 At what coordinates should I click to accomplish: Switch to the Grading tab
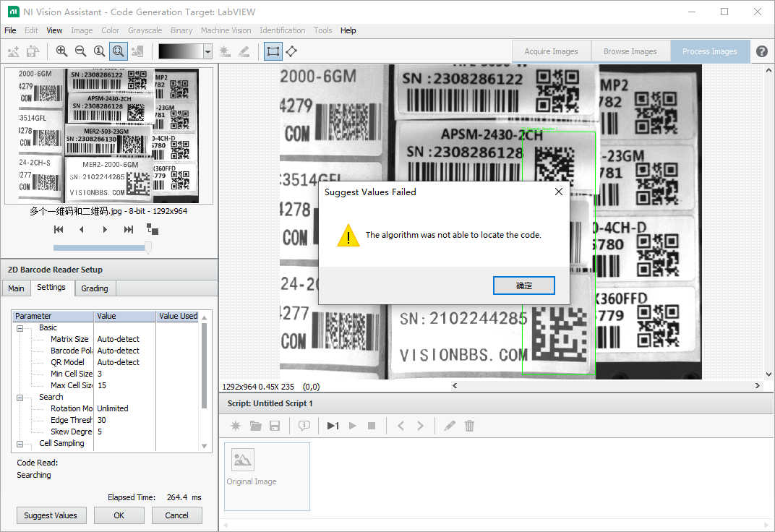click(x=95, y=288)
